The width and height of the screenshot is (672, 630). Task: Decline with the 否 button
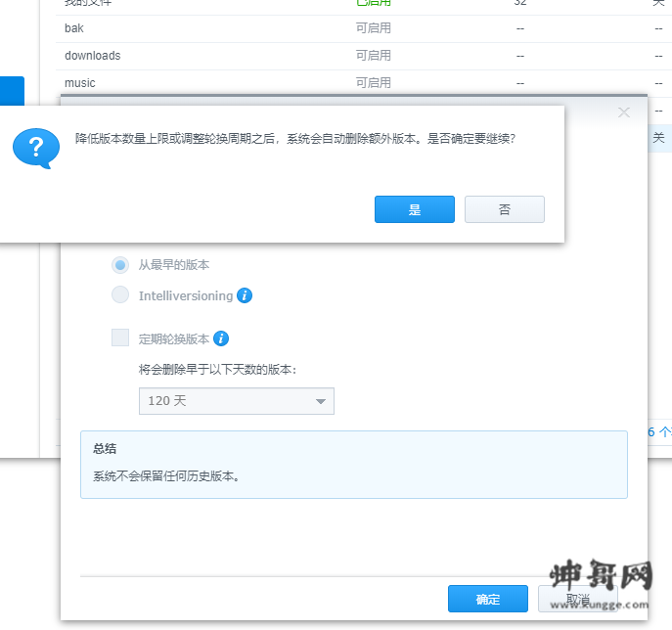pos(505,209)
